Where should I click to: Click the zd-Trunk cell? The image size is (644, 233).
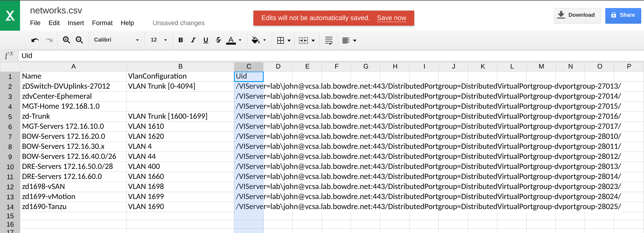tap(73, 116)
